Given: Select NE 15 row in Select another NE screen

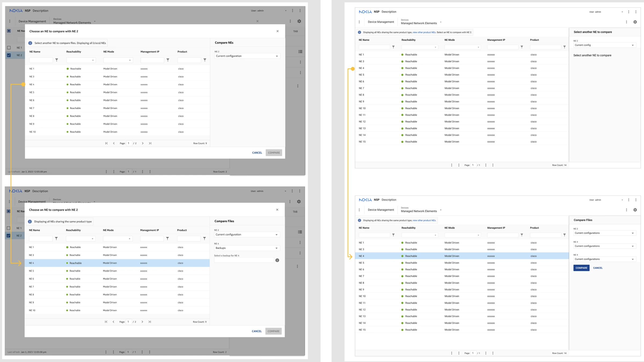Looking at the screenshot, I should point(462,142).
